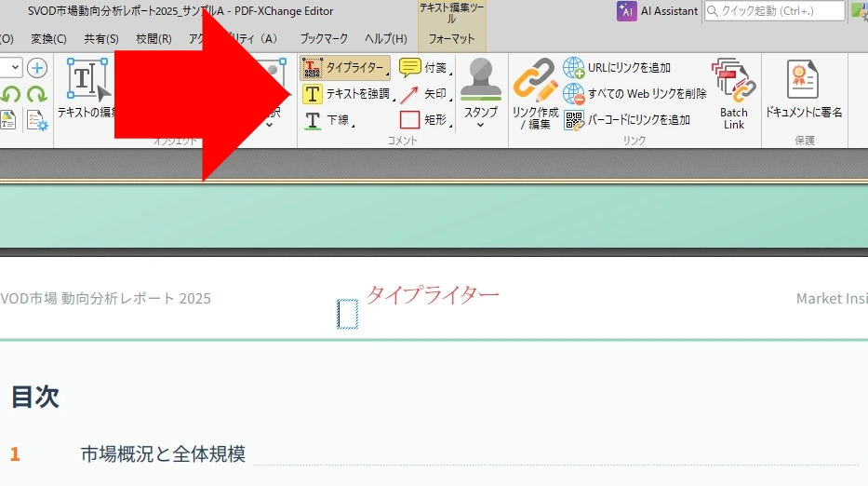Click the image-and-text page icon
This screenshot has height=486, width=868.
(8, 120)
